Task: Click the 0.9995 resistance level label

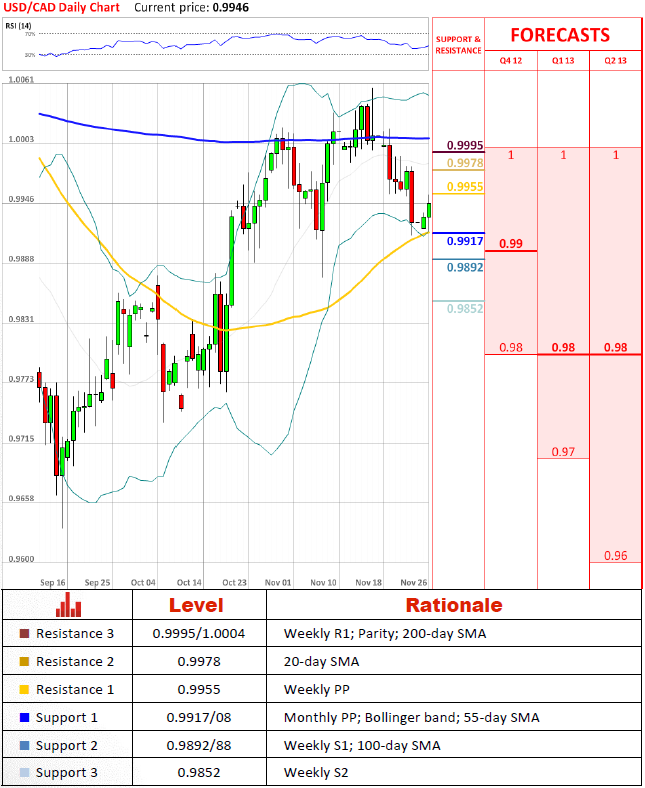Action: 465,145
